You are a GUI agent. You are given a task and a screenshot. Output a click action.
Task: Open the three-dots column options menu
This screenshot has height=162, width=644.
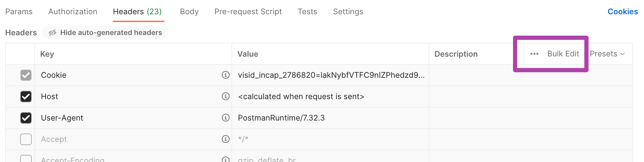tap(534, 54)
